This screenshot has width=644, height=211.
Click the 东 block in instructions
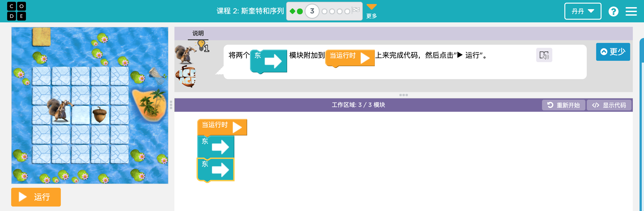click(x=269, y=61)
